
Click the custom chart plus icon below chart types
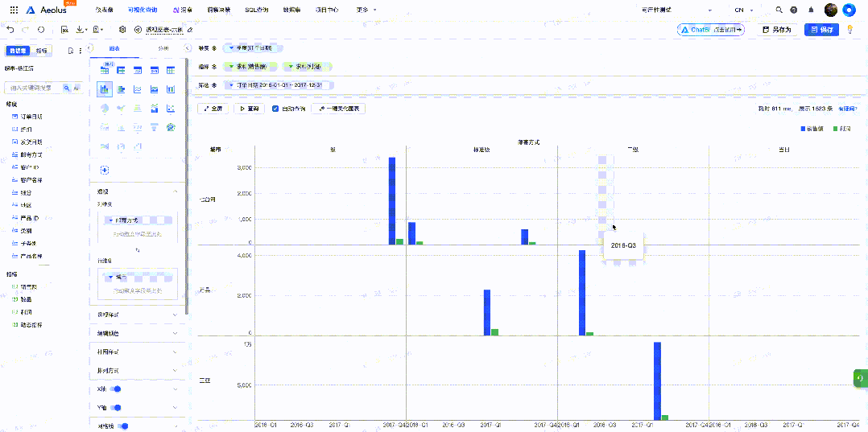click(x=105, y=169)
